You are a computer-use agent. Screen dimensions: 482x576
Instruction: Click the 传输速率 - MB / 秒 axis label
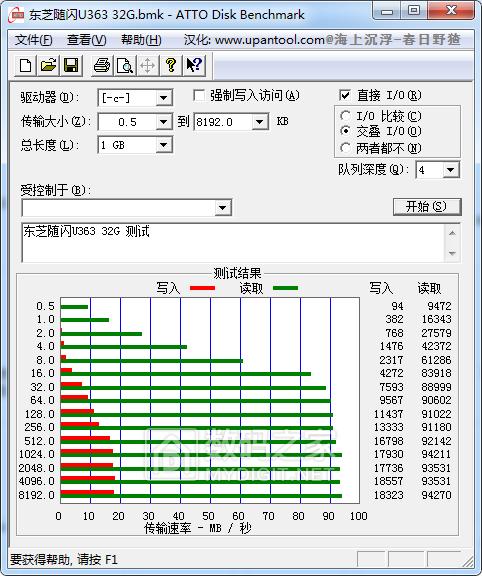[x=198, y=528]
